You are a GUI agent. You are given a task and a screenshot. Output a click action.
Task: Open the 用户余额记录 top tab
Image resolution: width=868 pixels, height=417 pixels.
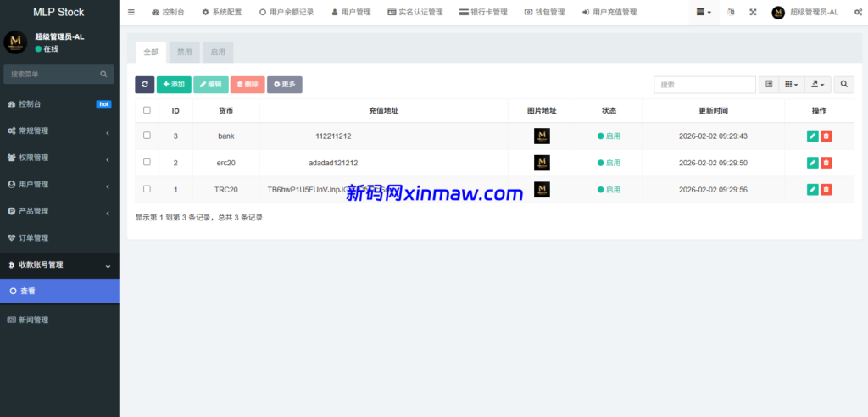(287, 12)
